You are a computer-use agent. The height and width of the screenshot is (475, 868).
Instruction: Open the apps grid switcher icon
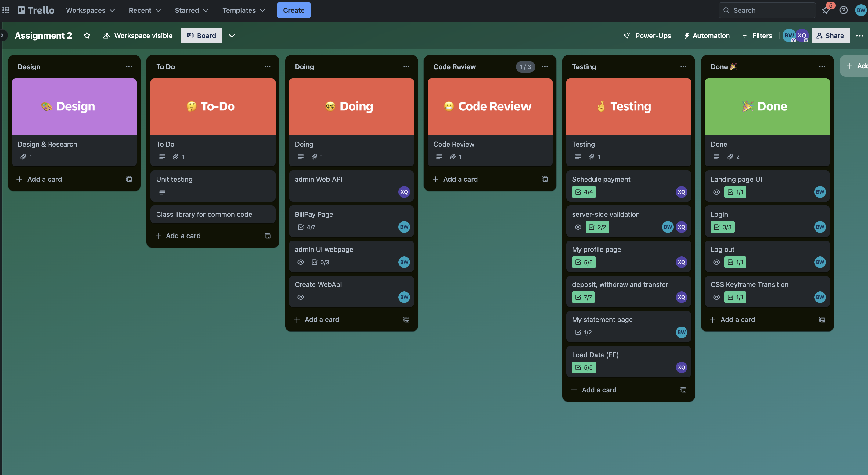click(x=6, y=10)
